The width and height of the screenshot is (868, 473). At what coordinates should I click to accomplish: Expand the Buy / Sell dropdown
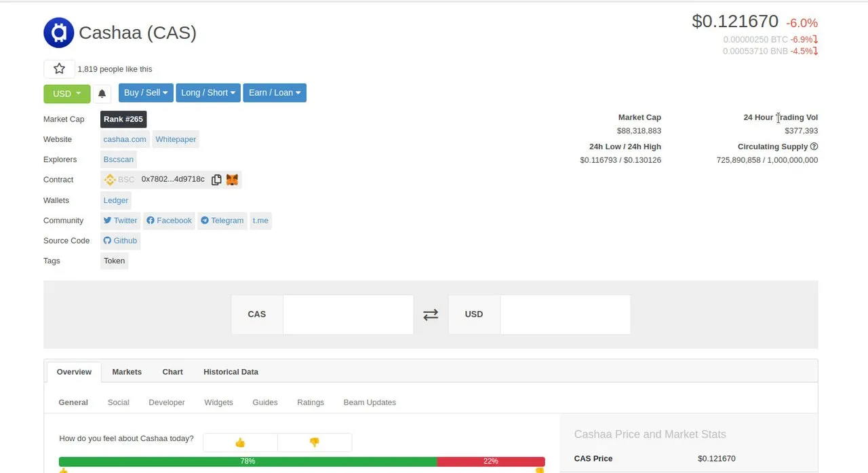(146, 92)
